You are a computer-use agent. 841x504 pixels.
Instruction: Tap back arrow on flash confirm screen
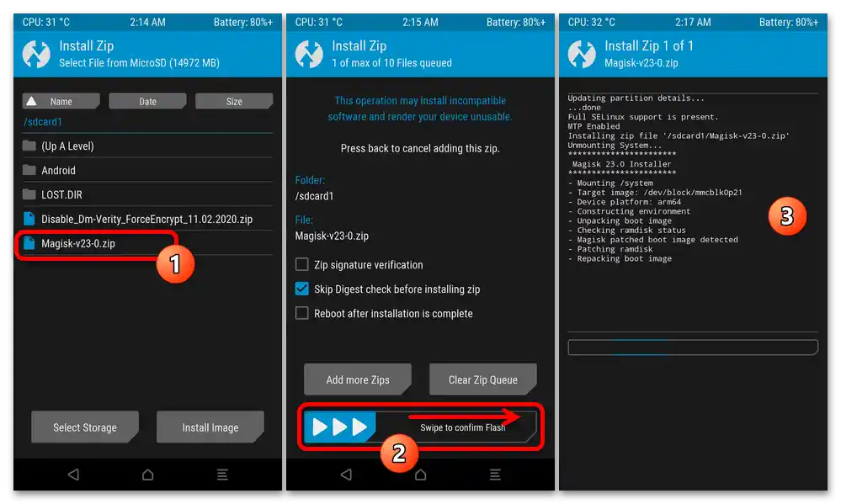tap(347, 475)
